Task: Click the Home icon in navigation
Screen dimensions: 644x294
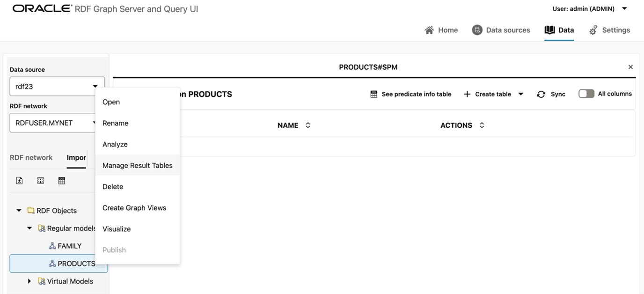Action: (x=429, y=30)
